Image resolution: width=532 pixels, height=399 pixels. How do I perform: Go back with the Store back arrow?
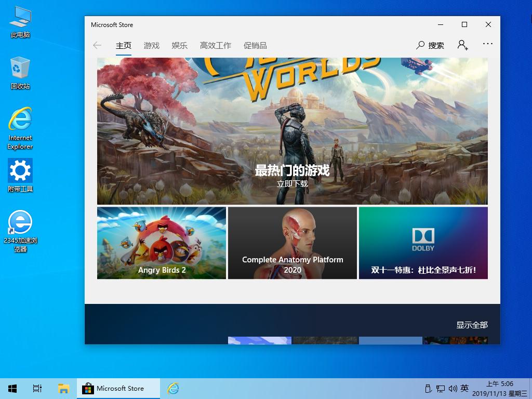point(97,45)
